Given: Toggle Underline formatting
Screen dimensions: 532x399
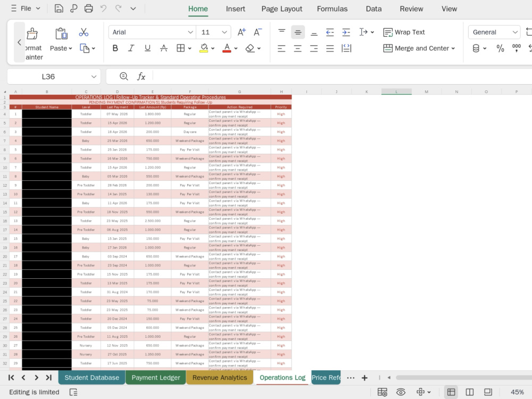Looking at the screenshot, I should click(x=147, y=48).
